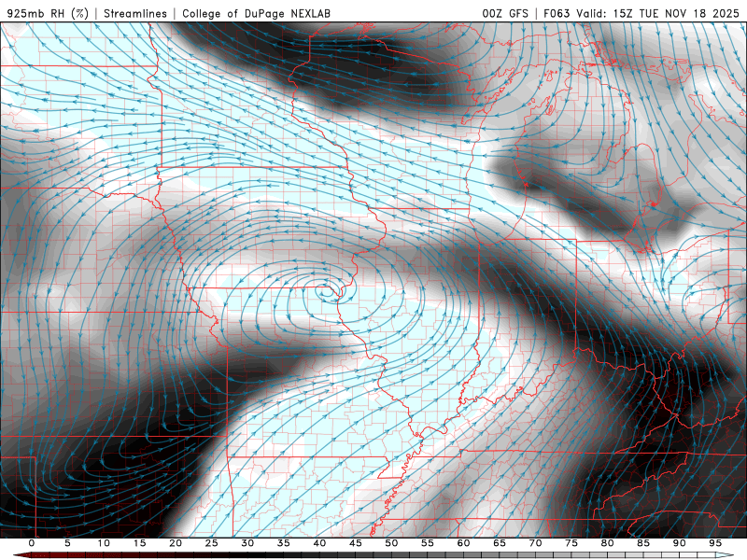The width and height of the screenshot is (747, 560).
Task: Click 'College of DuPage NEXLAB' text
Action: click(256, 13)
